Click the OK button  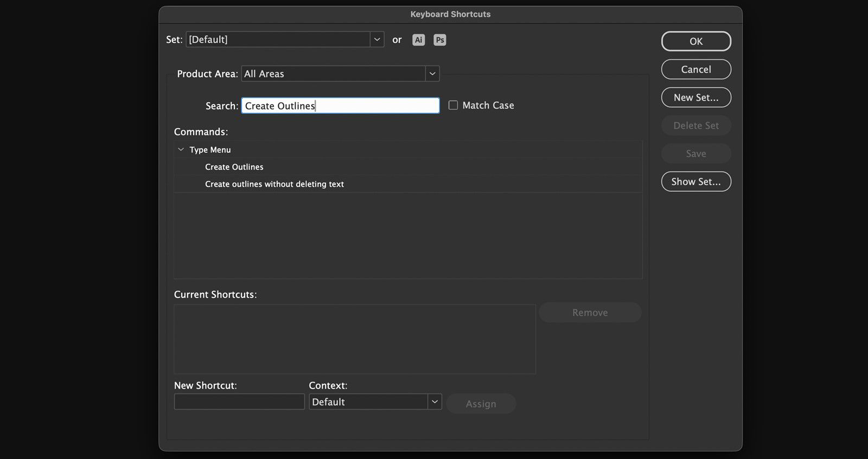[x=696, y=41]
